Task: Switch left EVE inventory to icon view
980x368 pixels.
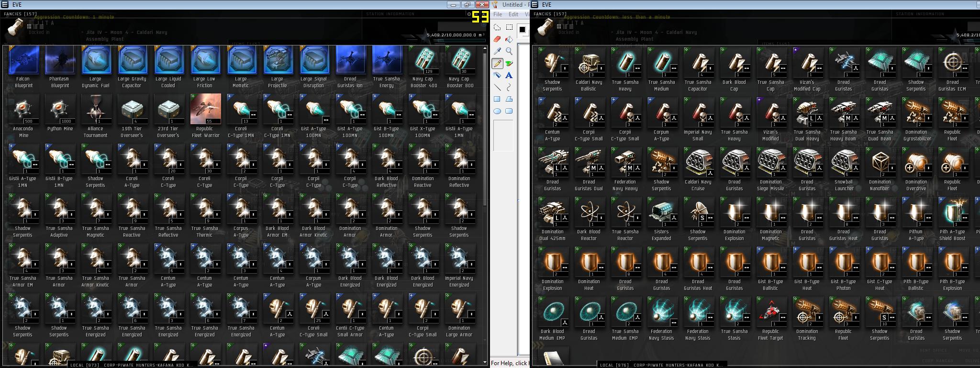Action: tap(29, 27)
